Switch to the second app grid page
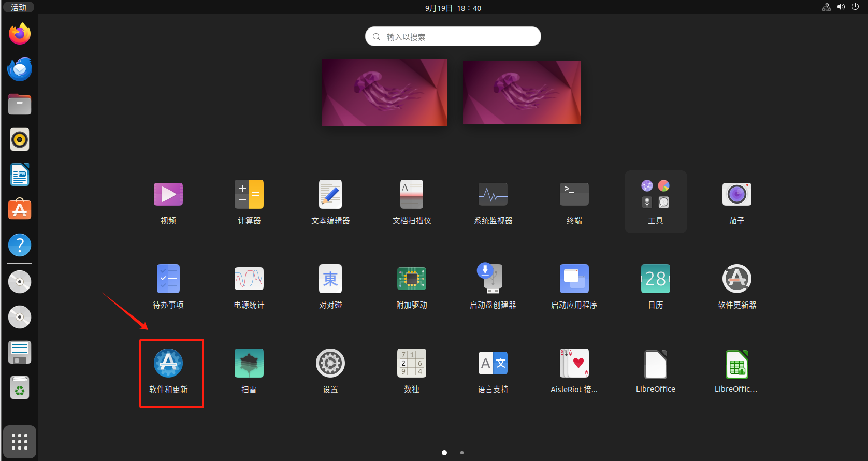This screenshot has width=868, height=461. pos(462,453)
